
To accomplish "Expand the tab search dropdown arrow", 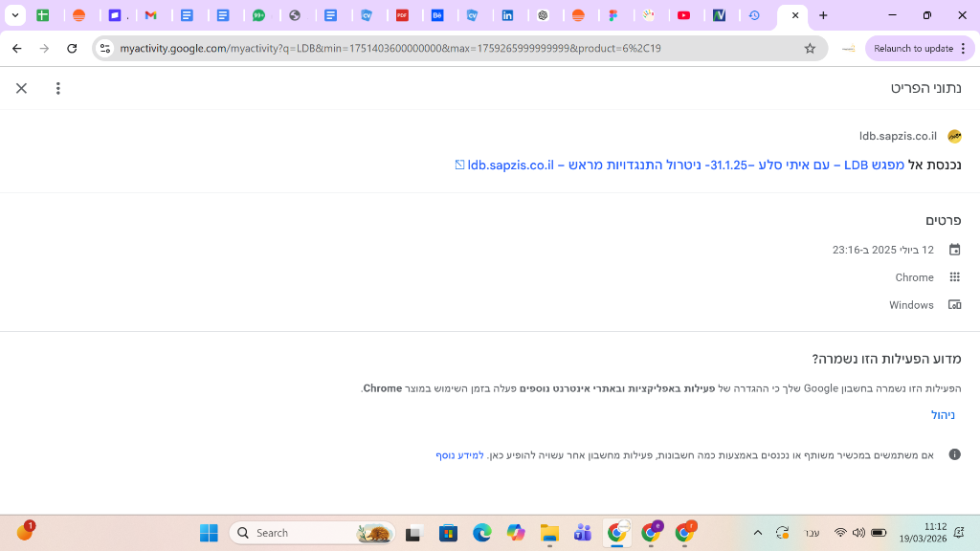I will (x=15, y=15).
